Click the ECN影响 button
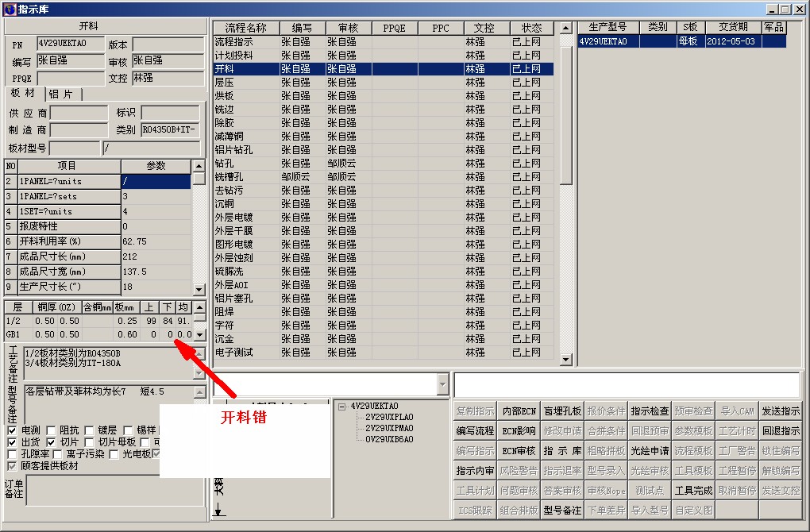The image size is (810, 532). point(519,431)
